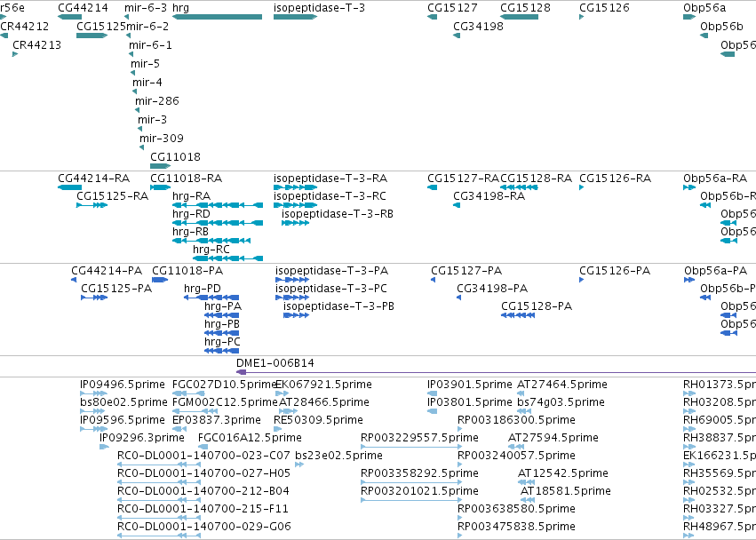
Task: Click the Obp56a-RA transcript
Action: (689, 187)
